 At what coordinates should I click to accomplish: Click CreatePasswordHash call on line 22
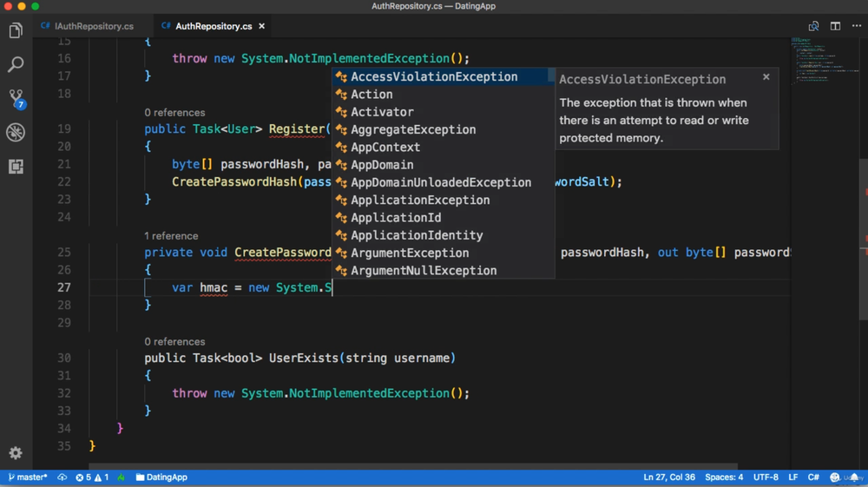(234, 182)
